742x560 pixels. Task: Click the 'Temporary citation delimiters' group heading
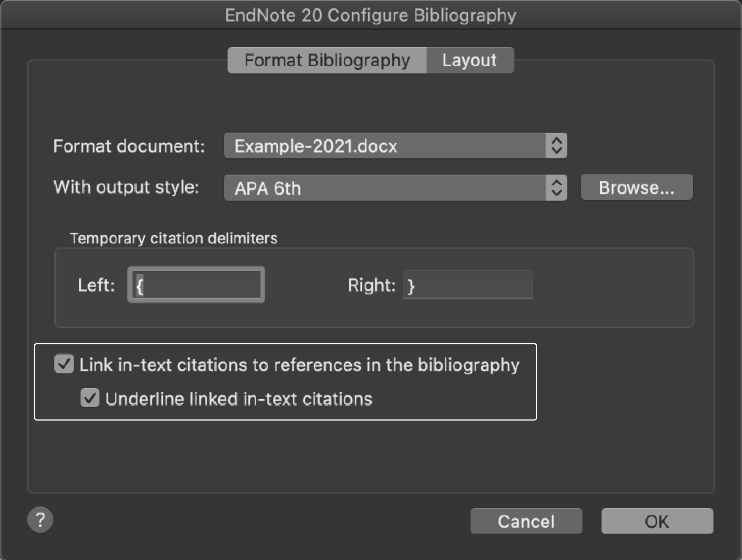tap(173, 239)
